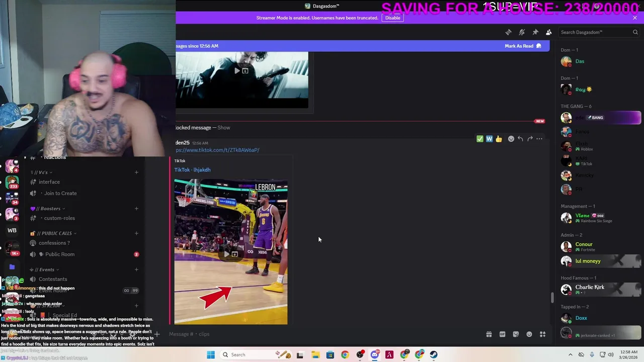This screenshot has height=362, width=644.
Task: Open the apps launcher icon in message bar
Action: click(543, 334)
